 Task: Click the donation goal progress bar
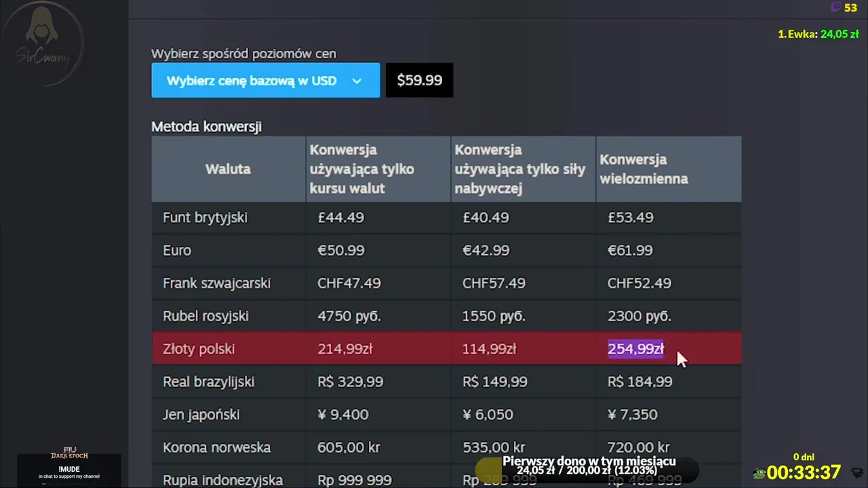click(x=587, y=469)
